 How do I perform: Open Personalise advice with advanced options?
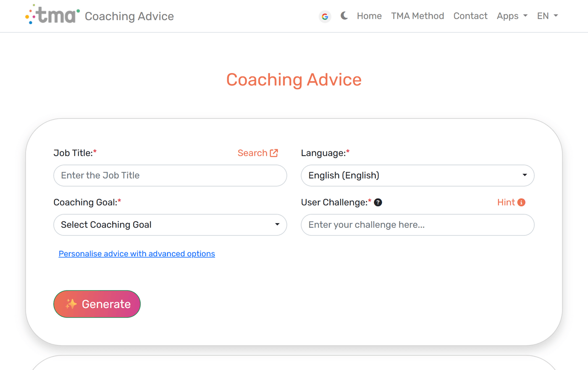pos(137,254)
